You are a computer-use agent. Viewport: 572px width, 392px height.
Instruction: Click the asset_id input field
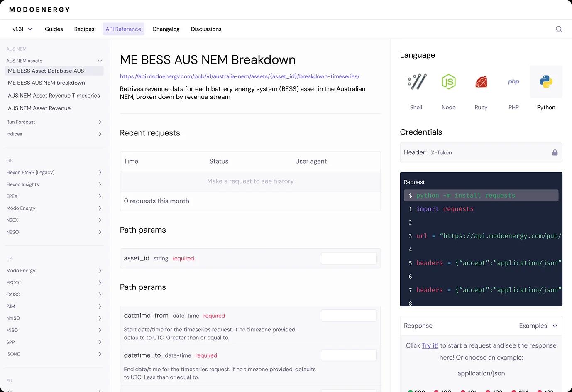coord(349,258)
